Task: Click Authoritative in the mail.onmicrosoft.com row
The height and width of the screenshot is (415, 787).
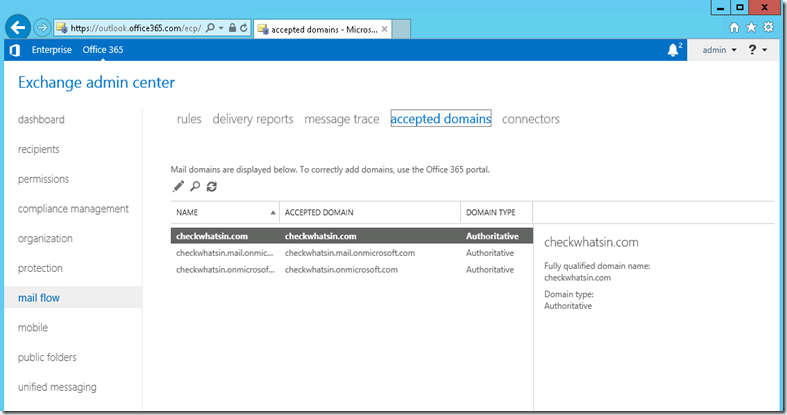Action: [x=490, y=253]
